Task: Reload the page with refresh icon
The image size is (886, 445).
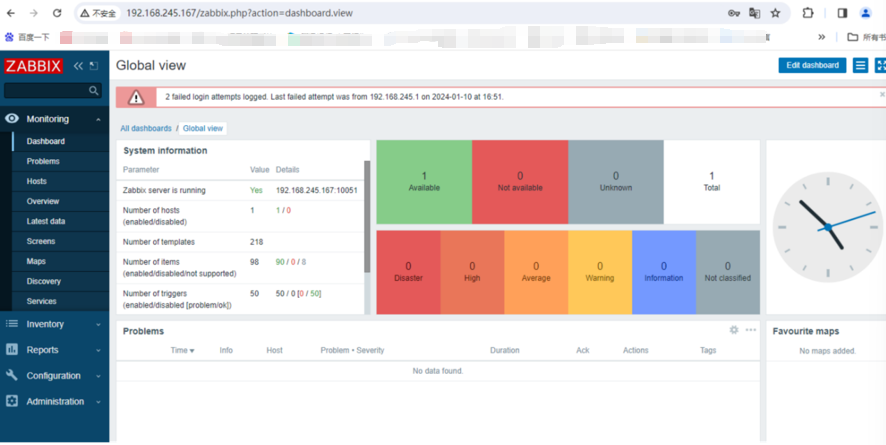Action: point(57,13)
